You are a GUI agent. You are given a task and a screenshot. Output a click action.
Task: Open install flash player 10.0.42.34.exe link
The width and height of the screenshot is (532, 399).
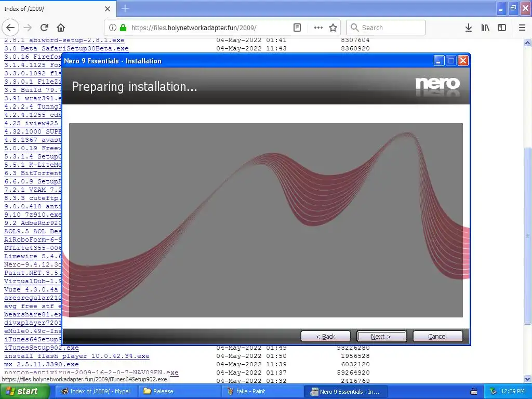[77, 356]
